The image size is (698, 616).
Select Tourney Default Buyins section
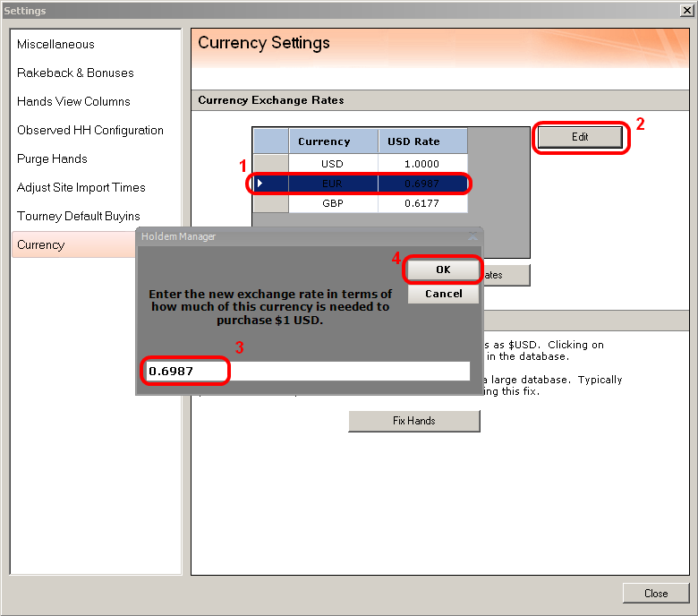click(79, 216)
